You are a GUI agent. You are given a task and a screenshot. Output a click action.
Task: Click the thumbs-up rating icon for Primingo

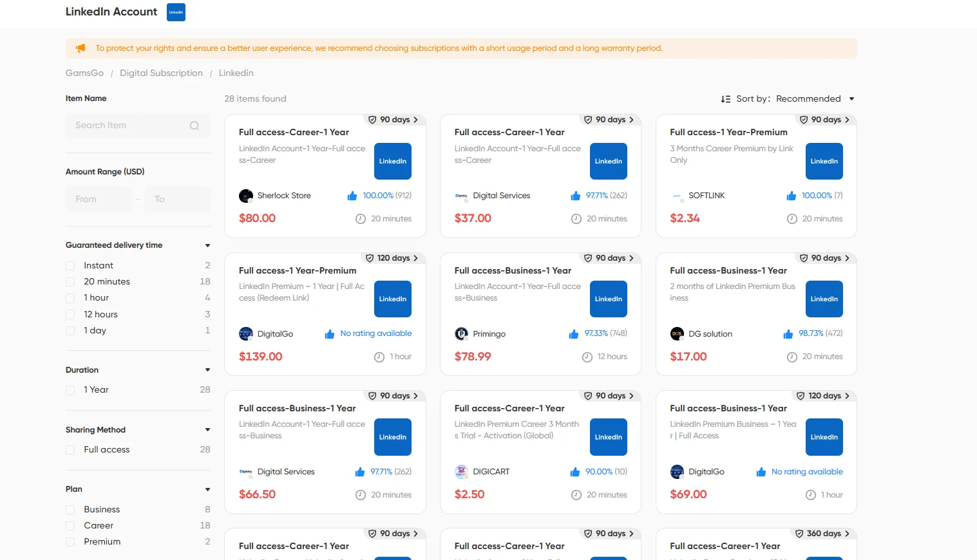tap(574, 333)
